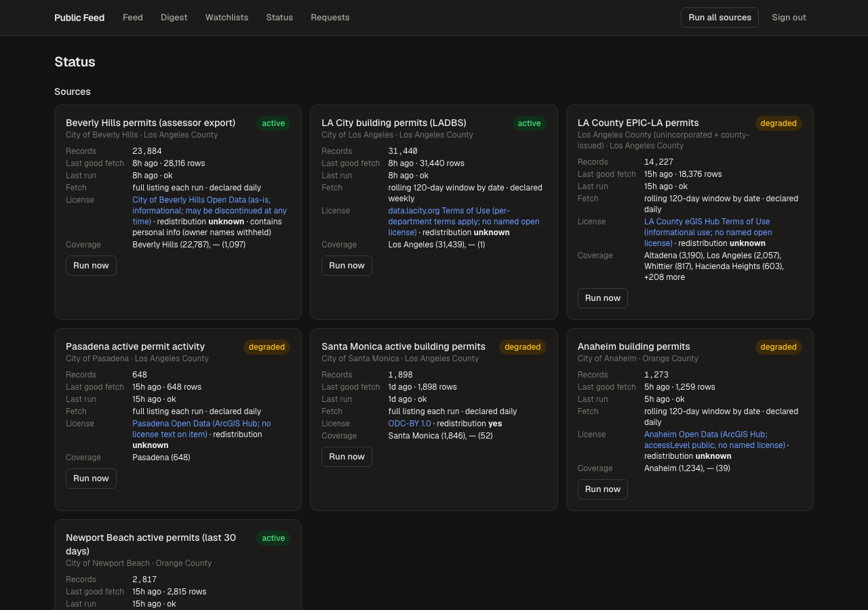Click degraded badge on LA County EPIC-LA card

tap(778, 123)
